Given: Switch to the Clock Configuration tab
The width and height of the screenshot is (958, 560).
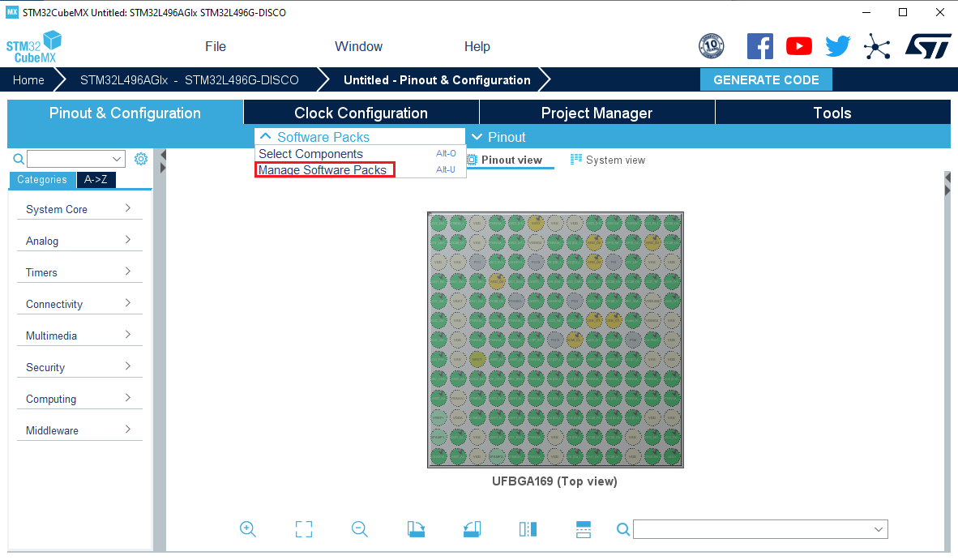Looking at the screenshot, I should (x=361, y=113).
